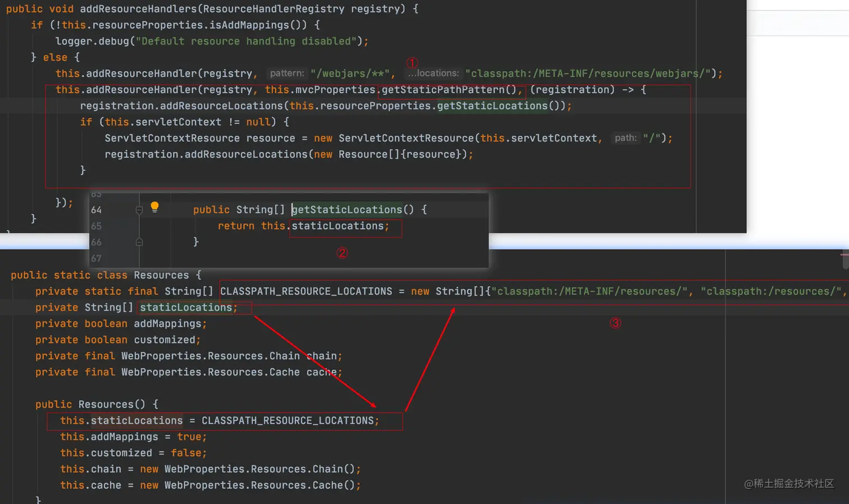
Task: Click the WebProperties.Resources.Chain() constructor call
Action: (260, 469)
